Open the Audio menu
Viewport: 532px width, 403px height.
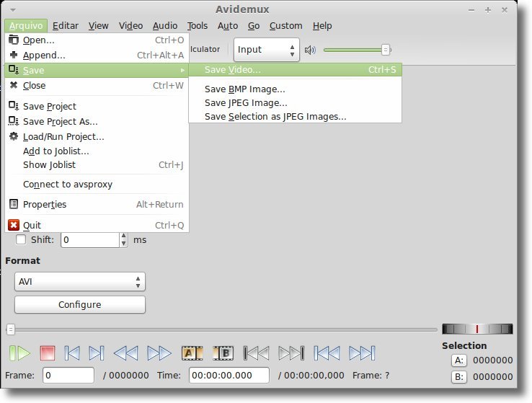pyautogui.click(x=165, y=26)
